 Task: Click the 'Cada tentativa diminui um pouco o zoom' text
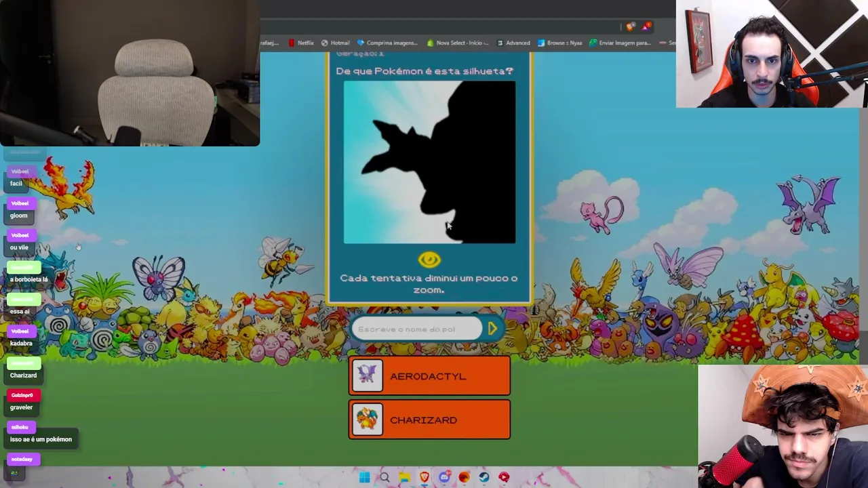[x=429, y=284]
